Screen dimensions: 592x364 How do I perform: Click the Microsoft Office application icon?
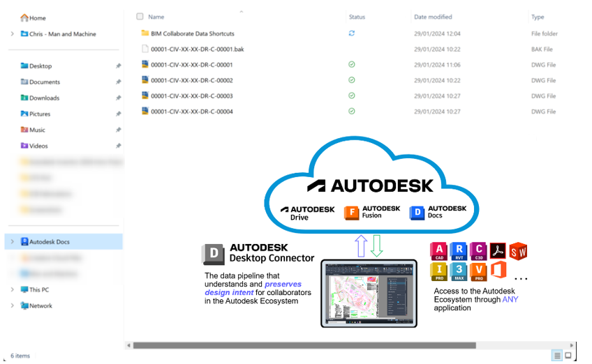(x=498, y=270)
